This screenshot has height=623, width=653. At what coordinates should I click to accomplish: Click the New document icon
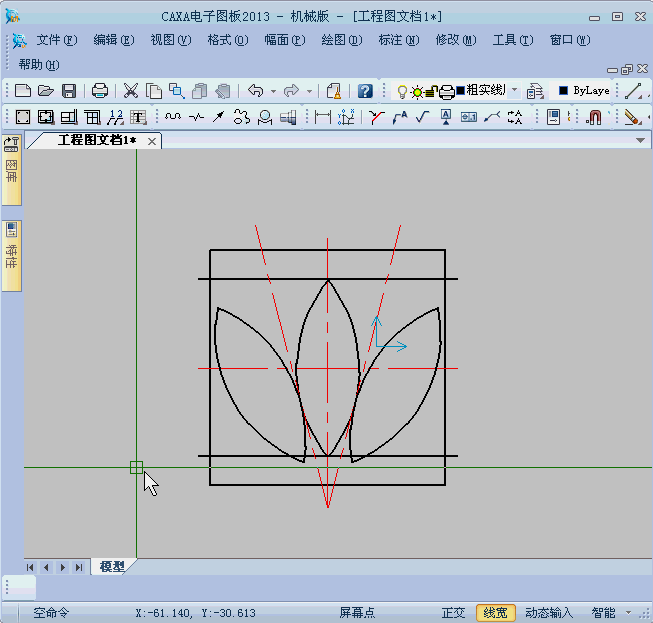(x=23, y=91)
